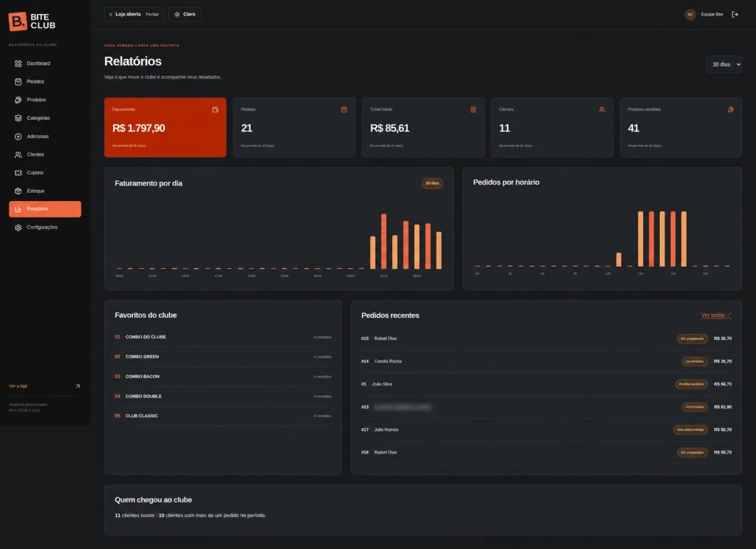Open the Categorias layers icon

point(18,118)
